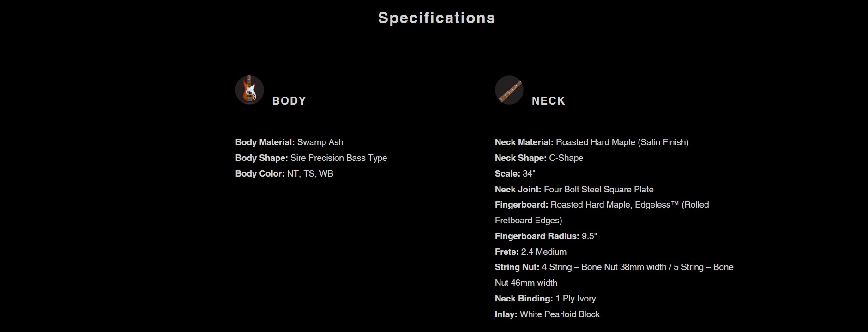Click the 'Neck Binding:' label
The image size is (868, 332).
click(x=524, y=299)
